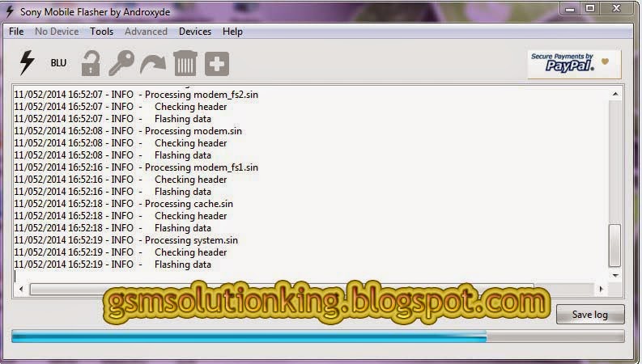This screenshot has width=642, height=364.
Task: Click the 'Processing system.sin' log line
Action: [x=125, y=240]
